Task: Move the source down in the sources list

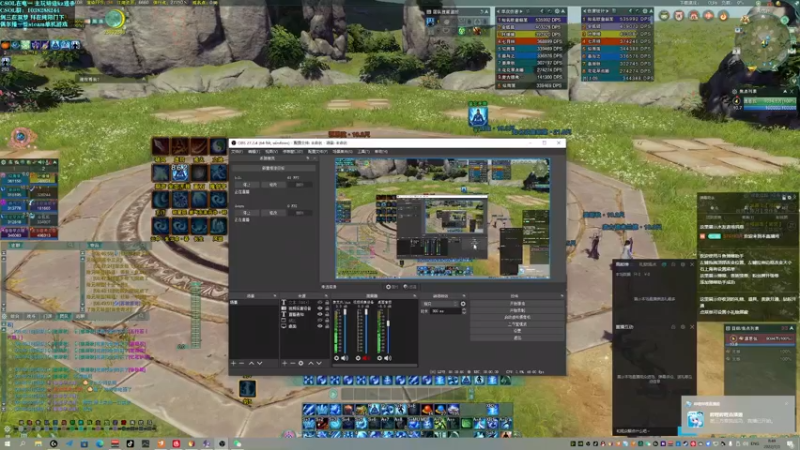Action: point(319,363)
